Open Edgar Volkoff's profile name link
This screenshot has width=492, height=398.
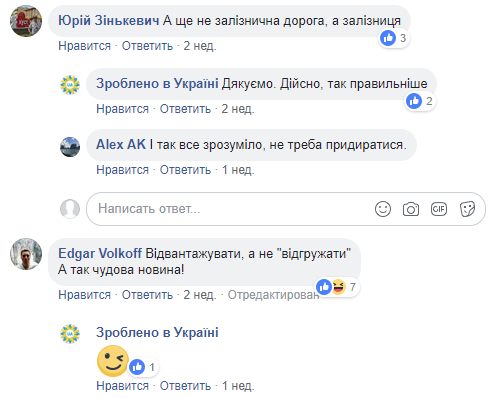[x=100, y=253]
